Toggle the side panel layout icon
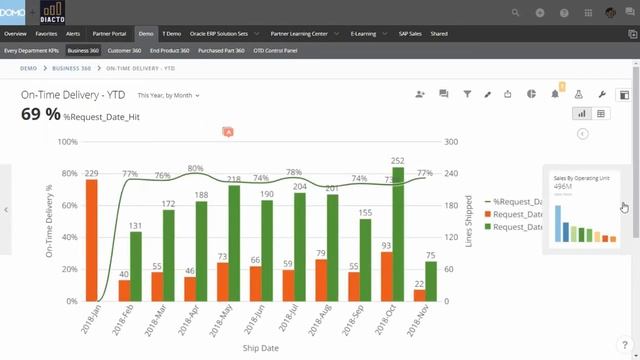The height and width of the screenshot is (360, 640). (624, 95)
